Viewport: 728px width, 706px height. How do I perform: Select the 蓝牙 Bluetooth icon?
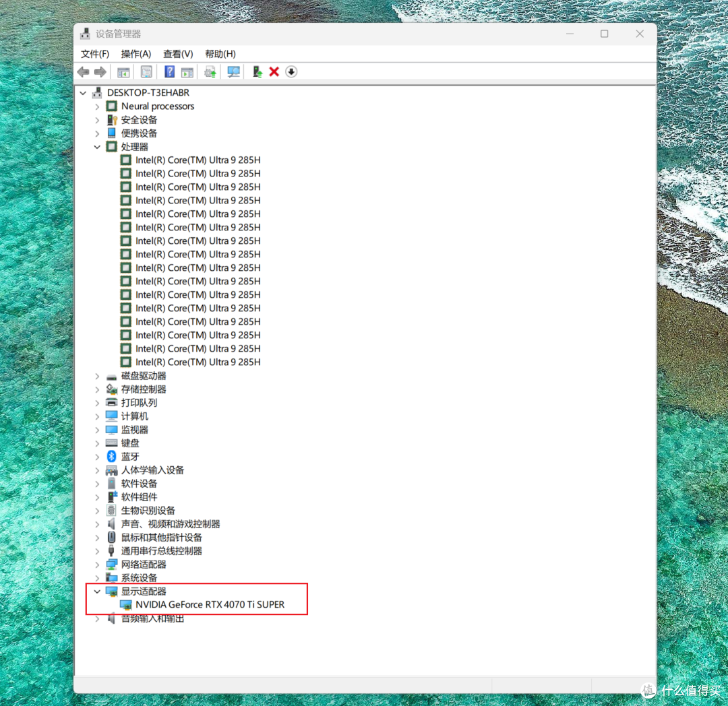pyautogui.click(x=111, y=457)
